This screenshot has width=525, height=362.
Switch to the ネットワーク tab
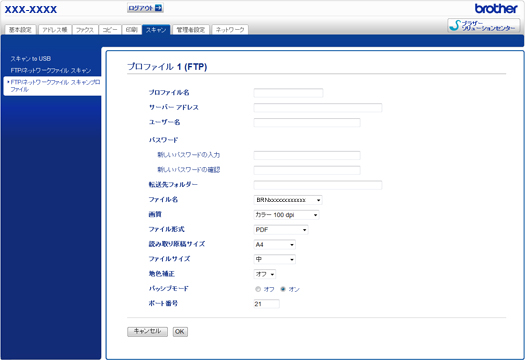pyautogui.click(x=230, y=30)
